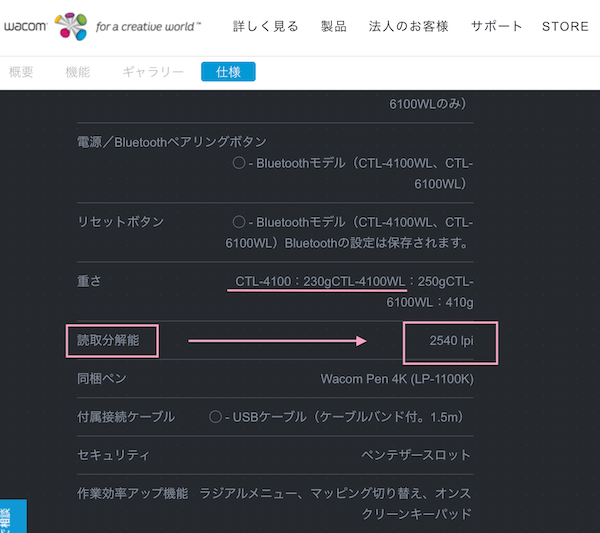Click the colorful Wacom pinwheel emblem
The height and width of the screenshot is (533, 600).
(71, 26)
